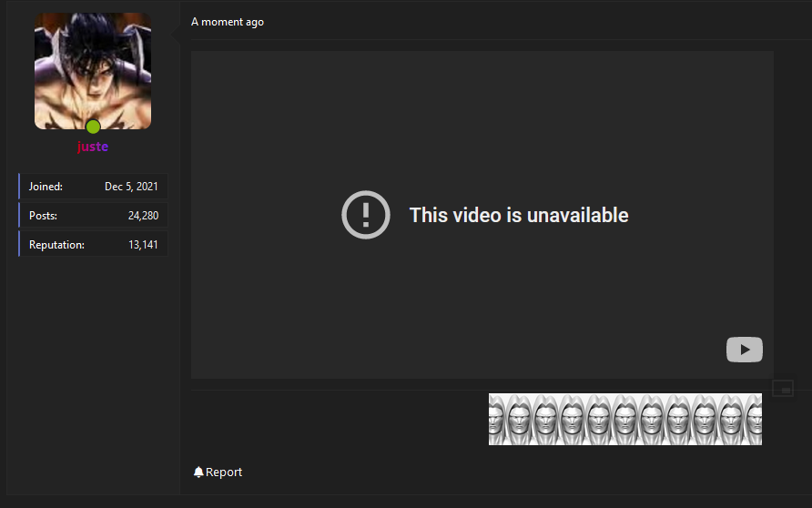Image resolution: width=812 pixels, height=508 pixels.
Task: Click the Reputation label
Action: click(x=56, y=244)
